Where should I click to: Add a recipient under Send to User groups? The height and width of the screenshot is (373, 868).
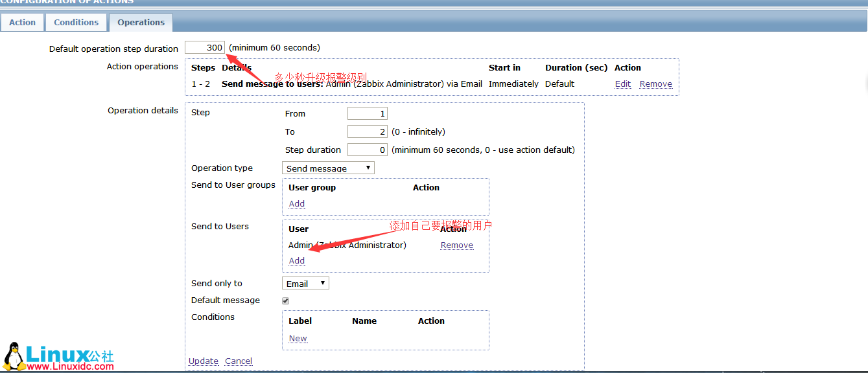click(x=296, y=203)
